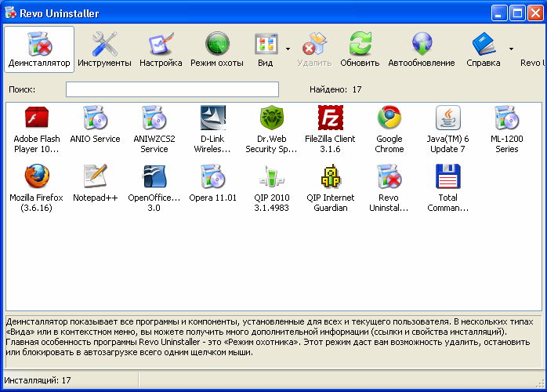Click the Удалить remove button

pos(314,49)
